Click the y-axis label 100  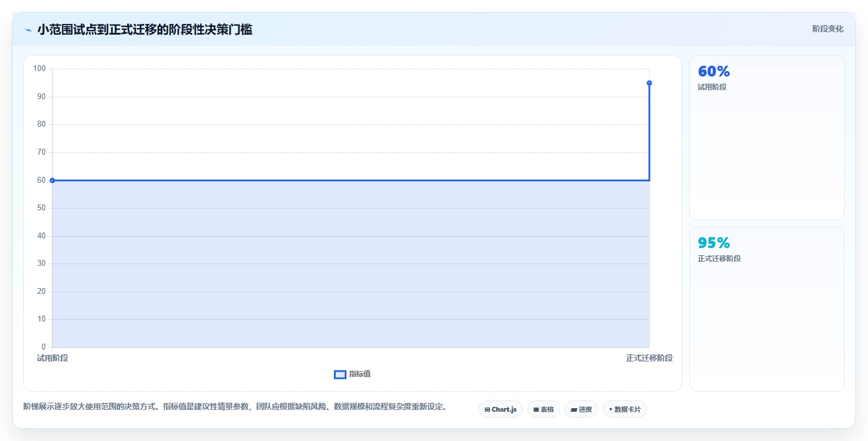[39, 69]
